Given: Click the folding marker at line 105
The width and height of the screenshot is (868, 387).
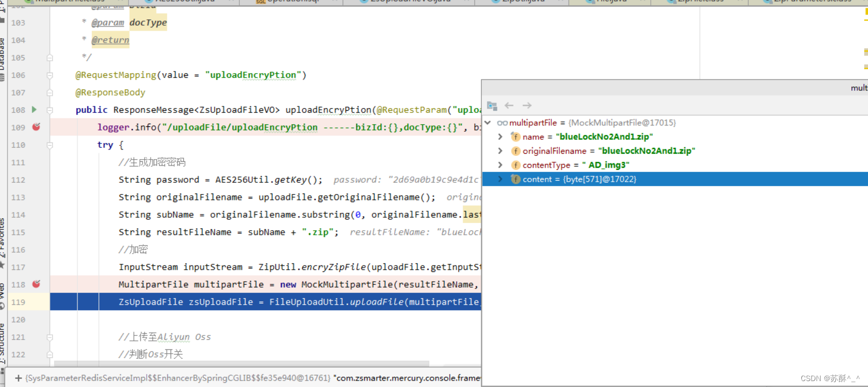Looking at the screenshot, I should pos(49,58).
